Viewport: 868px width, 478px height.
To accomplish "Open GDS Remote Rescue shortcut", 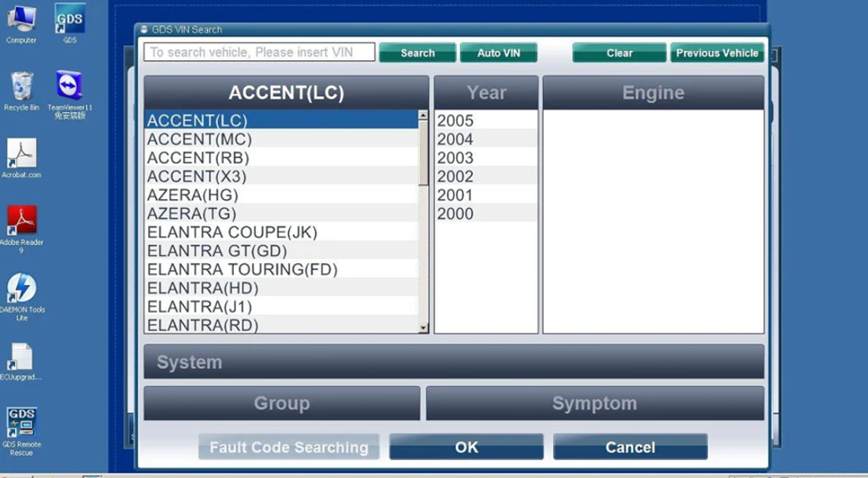I will click(x=22, y=431).
